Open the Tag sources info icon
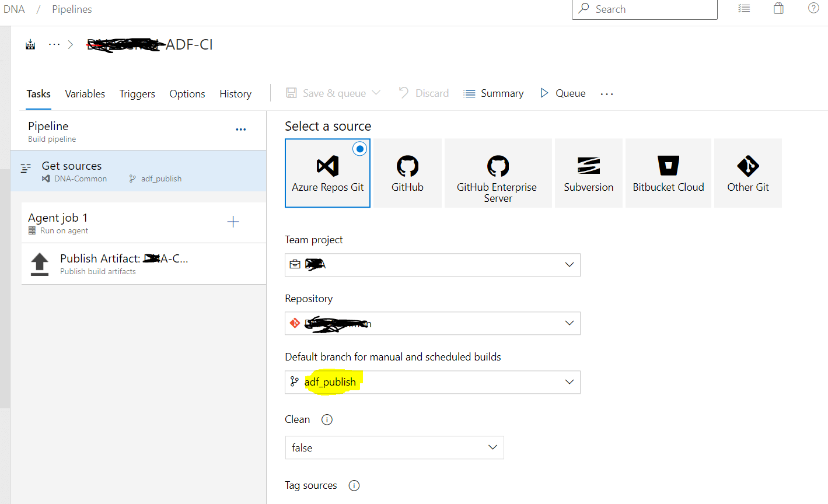 click(x=354, y=485)
